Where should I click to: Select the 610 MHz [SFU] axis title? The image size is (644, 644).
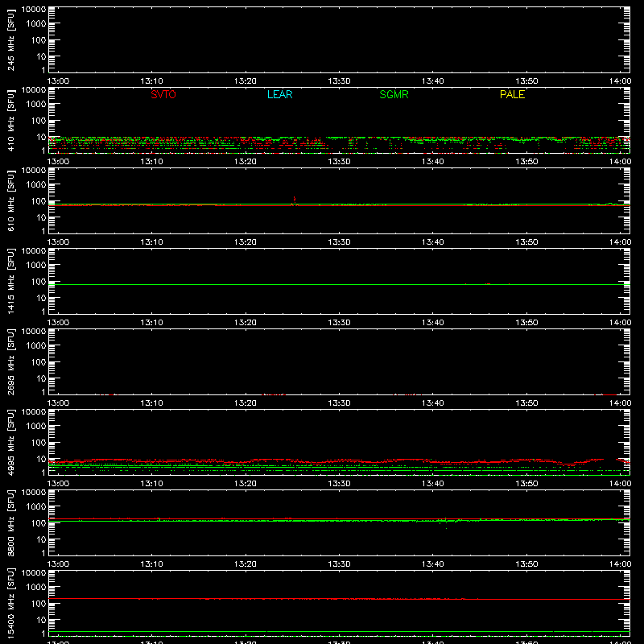(x=10, y=200)
